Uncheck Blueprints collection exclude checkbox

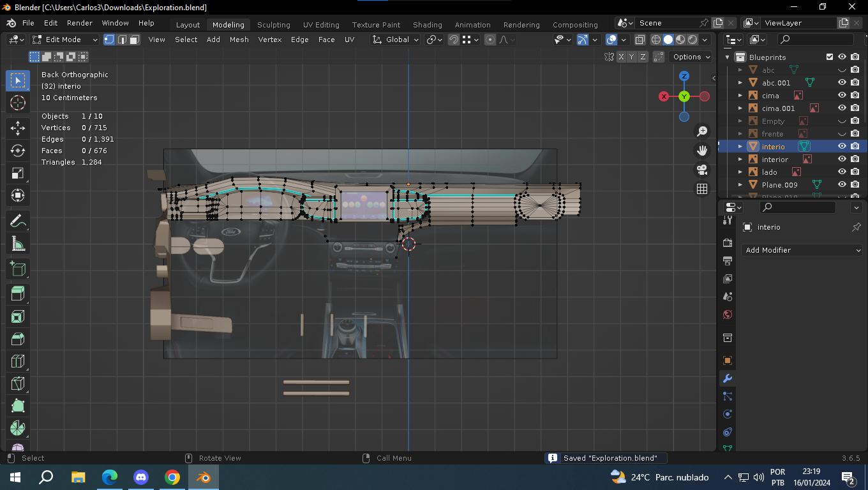(x=830, y=57)
